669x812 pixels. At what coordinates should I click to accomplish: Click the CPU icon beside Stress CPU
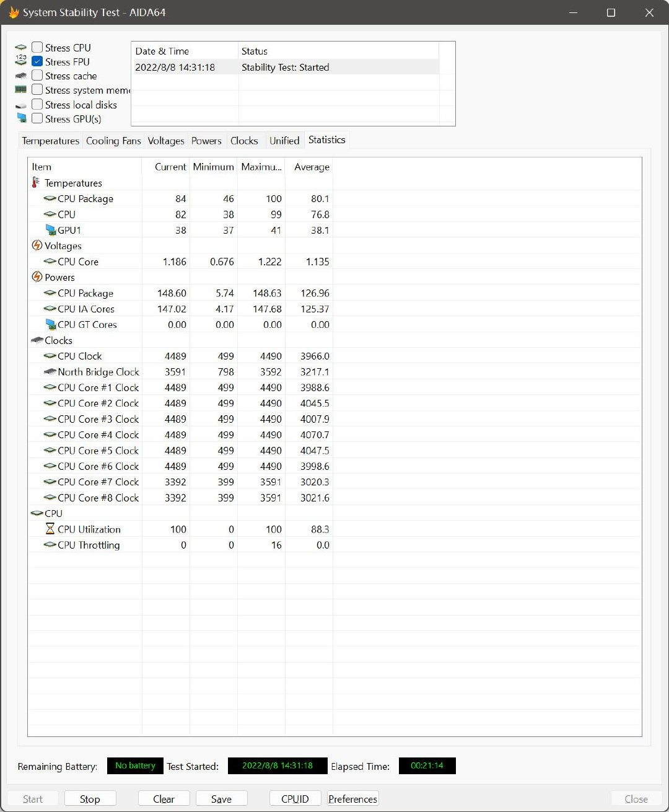click(20, 47)
